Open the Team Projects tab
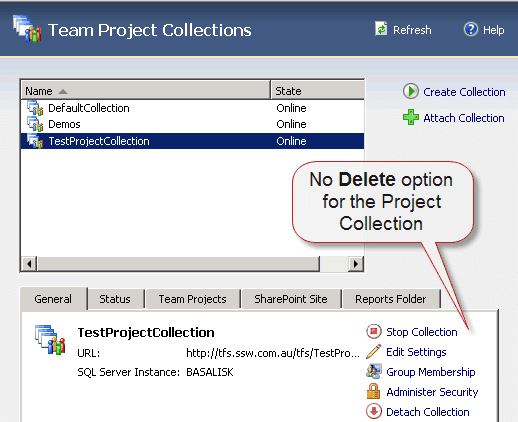Viewport: 518px width, 422px height. (x=193, y=299)
